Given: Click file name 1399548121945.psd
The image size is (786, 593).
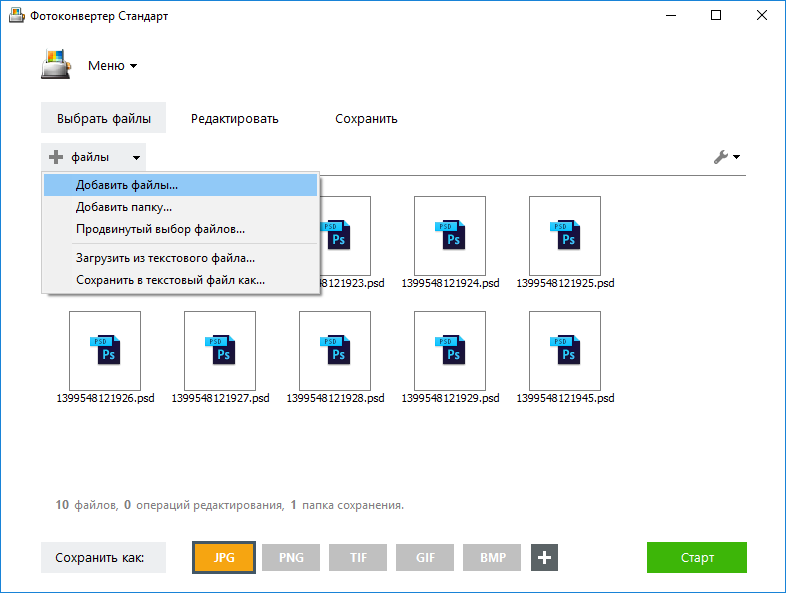Looking at the screenshot, I should (x=565, y=398).
